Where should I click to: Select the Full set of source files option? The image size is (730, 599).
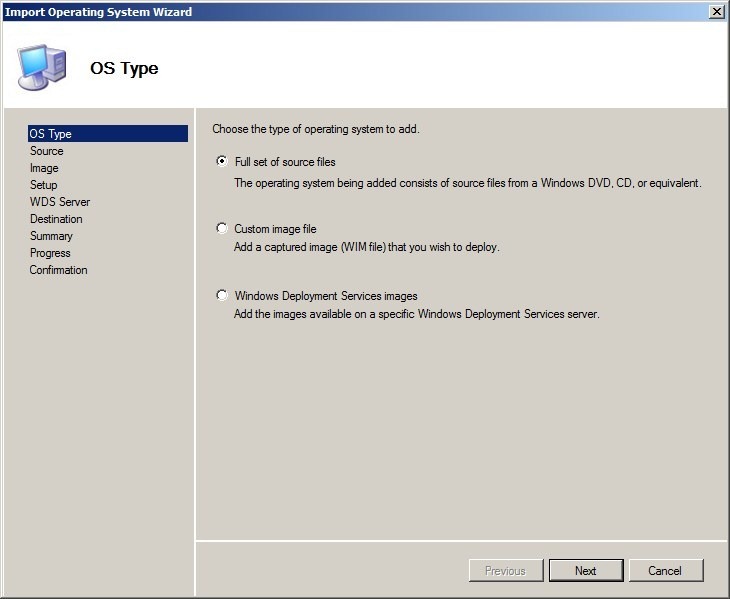pyautogui.click(x=222, y=161)
